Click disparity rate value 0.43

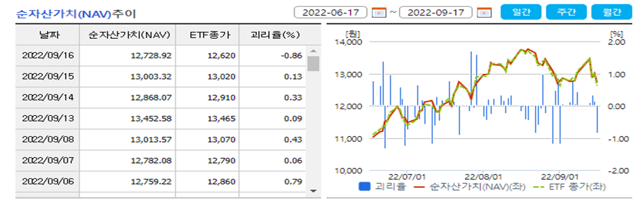293,140
